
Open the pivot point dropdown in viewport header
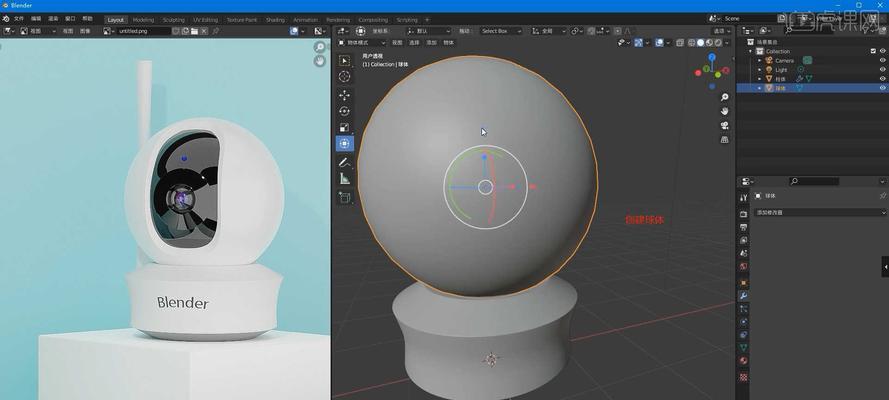(577, 31)
